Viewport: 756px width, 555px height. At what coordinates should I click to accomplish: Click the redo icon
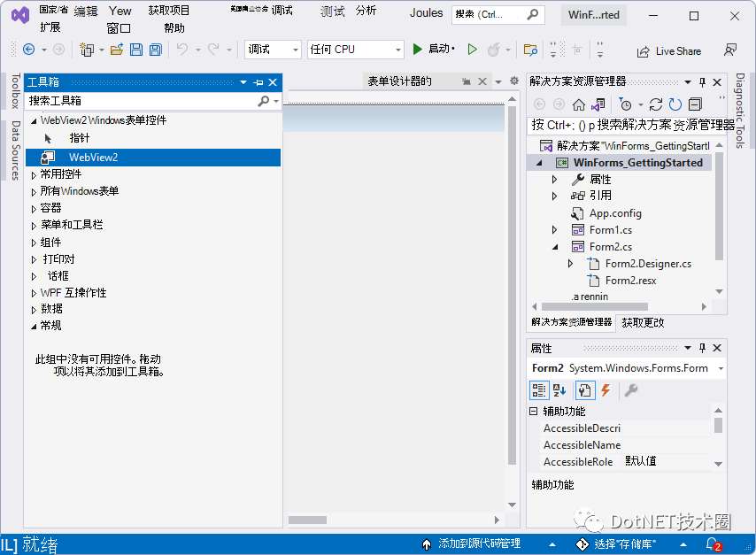pyautogui.click(x=213, y=50)
